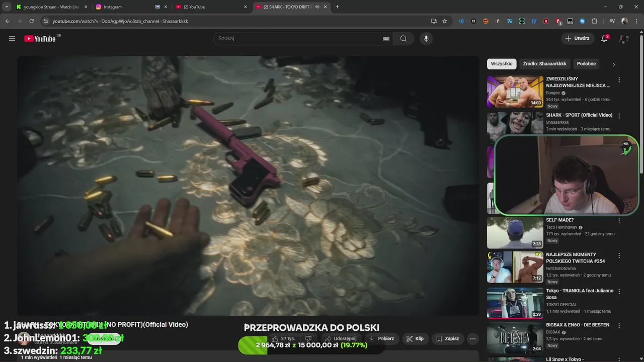
Task: Click the blue TV extension icon
Action: tap(534, 21)
